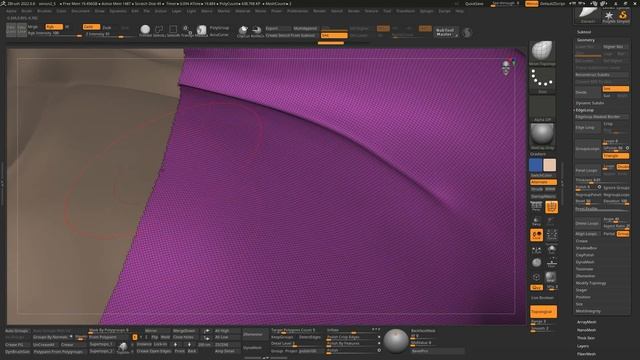This screenshot has width=640, height=360.
Task: Open the Alpha Off selector
Action: (542, 109)
